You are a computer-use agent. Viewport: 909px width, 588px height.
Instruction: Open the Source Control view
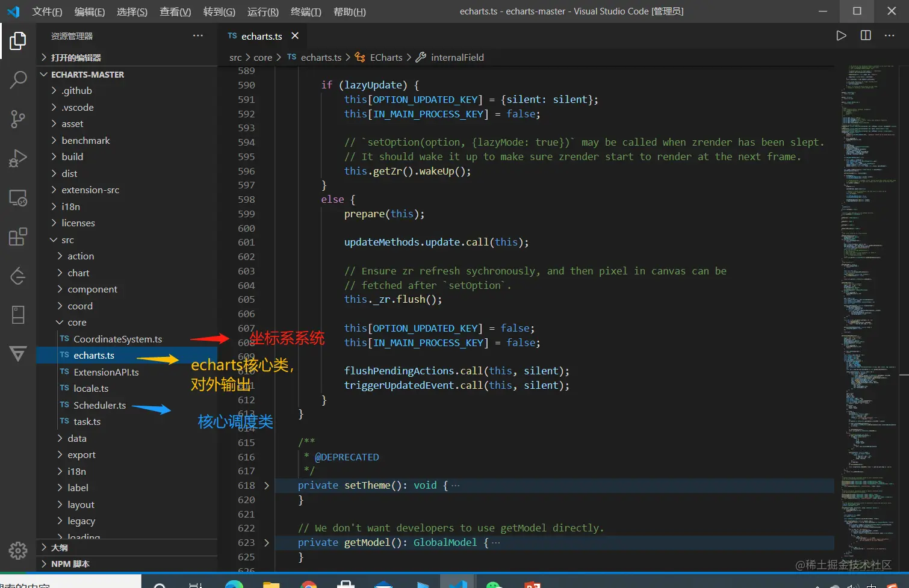18,119
